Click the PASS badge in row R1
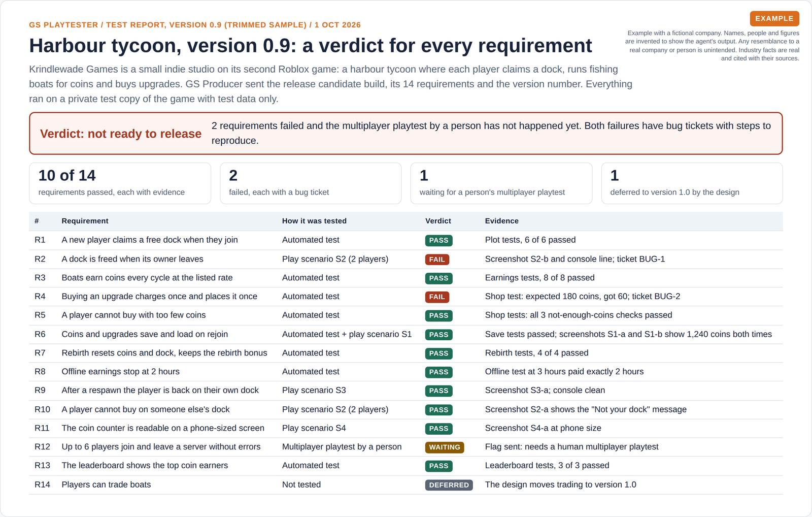 [438, 240]
